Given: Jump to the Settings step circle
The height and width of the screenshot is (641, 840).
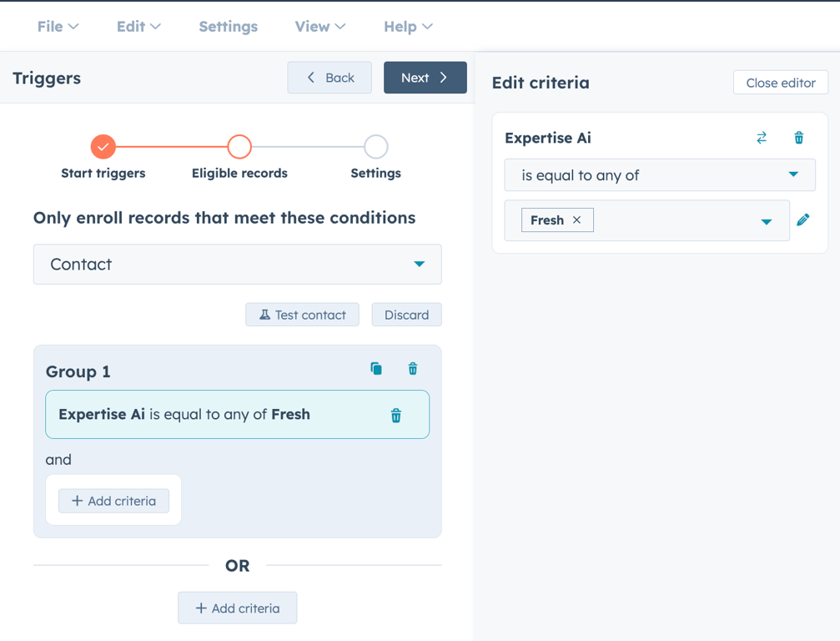Looking at the screenshot, I should pyautogui.click(x=376, y=147).
